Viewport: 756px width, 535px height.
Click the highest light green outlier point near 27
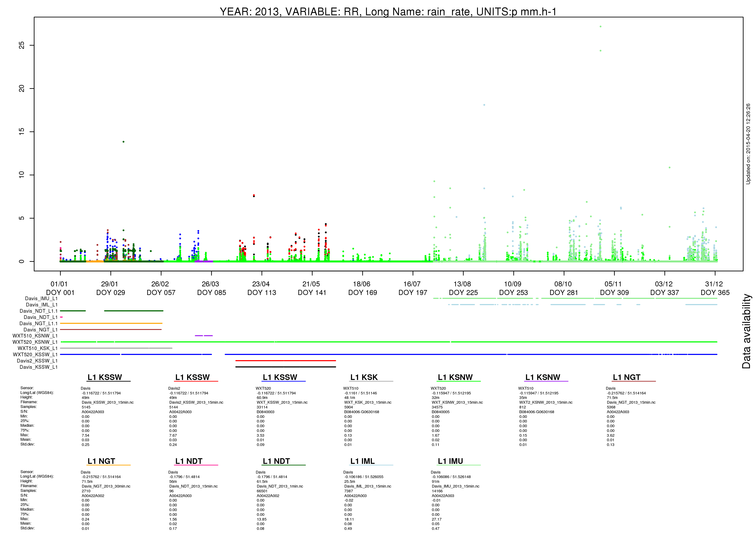[x=601, y=27]
